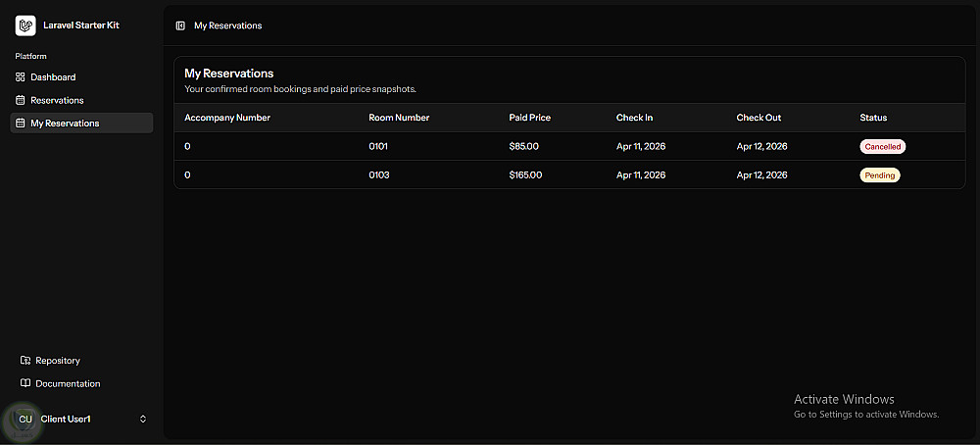The image size is (980, 445).
Task: Click the Reservations calendar icon in sidebar
Action: point(21,100)
